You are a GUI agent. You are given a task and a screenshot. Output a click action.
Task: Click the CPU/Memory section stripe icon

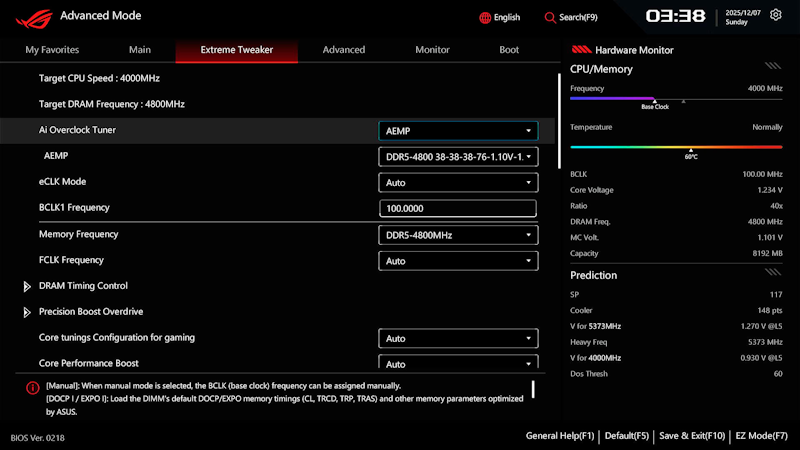[x=773, y=66]
